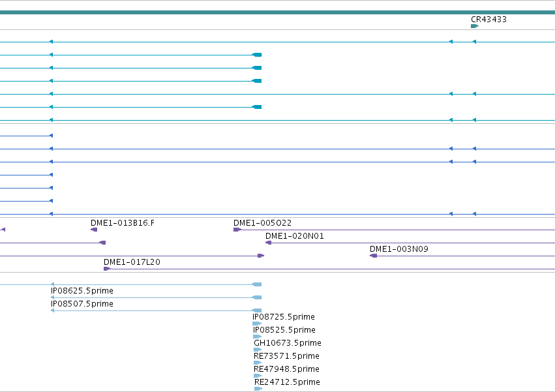The image size is (555, 392).
Task: Click the small glyph under RE73571.5prime
Action: coord(258,363)
